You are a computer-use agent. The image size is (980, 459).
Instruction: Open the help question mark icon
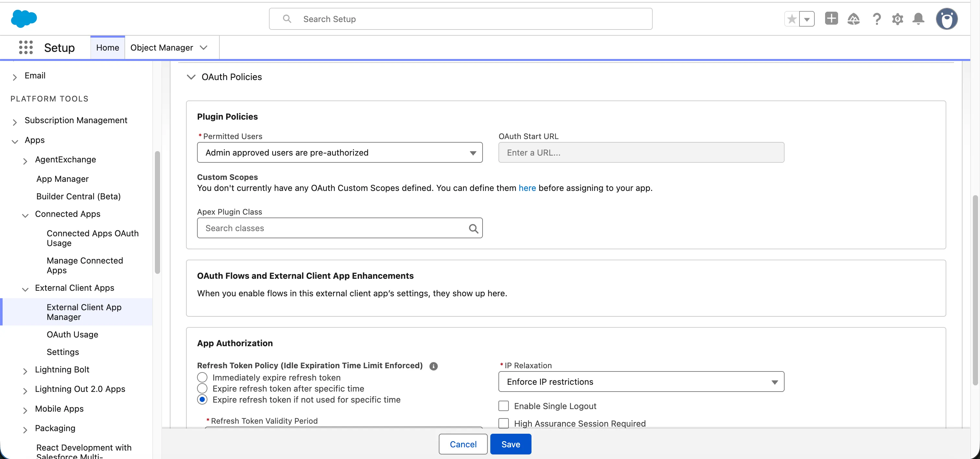click(x=877, y=19)
